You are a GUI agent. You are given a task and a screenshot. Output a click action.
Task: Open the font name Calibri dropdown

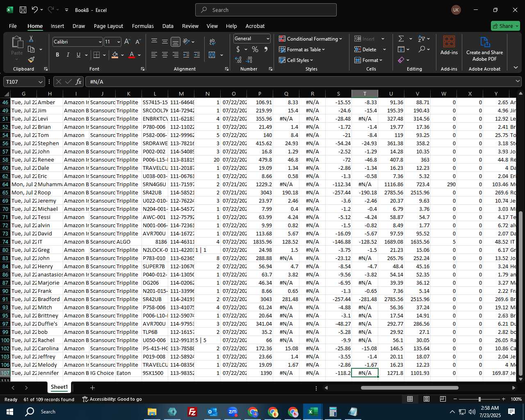click(100, 42)
